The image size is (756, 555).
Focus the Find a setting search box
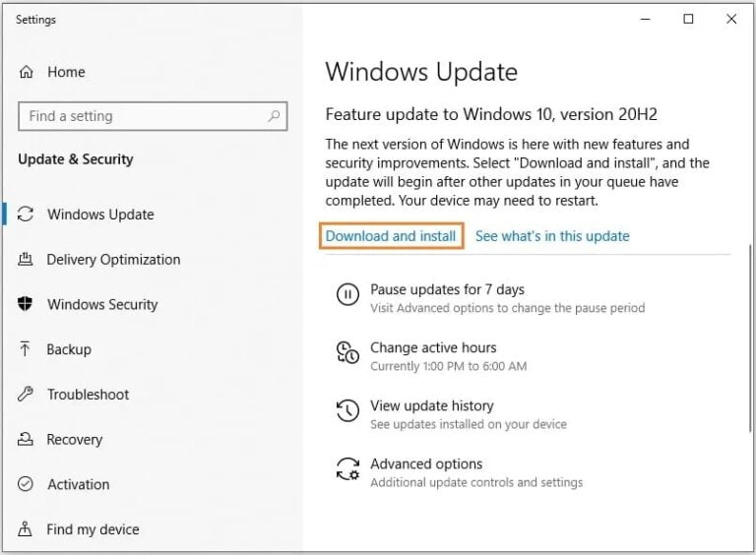(x=143, y=116)
